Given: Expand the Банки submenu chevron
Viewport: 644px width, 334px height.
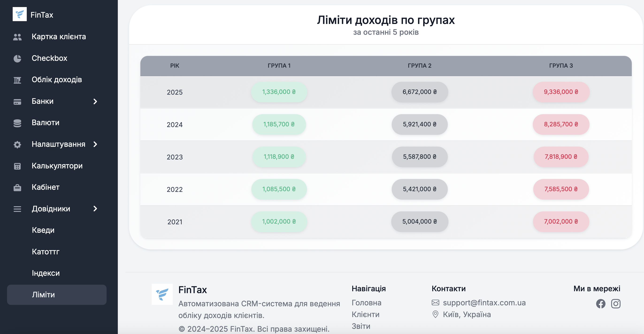Looking at the screenshot, I should [95, 101].
